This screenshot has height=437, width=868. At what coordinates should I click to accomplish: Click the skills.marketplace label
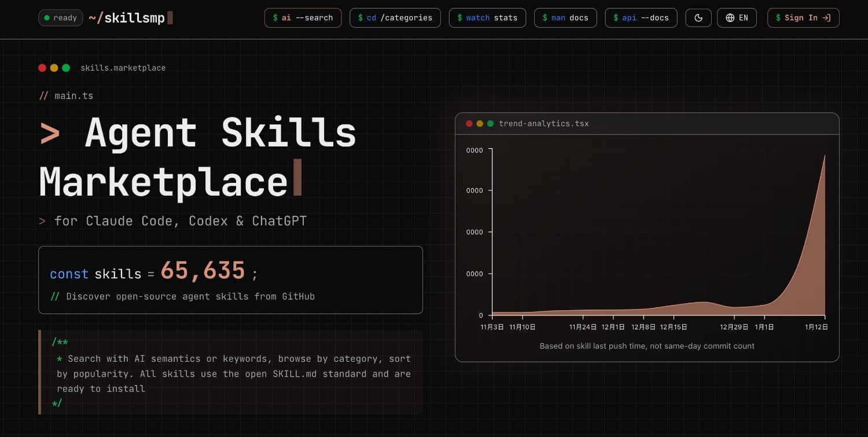[123, 68]
